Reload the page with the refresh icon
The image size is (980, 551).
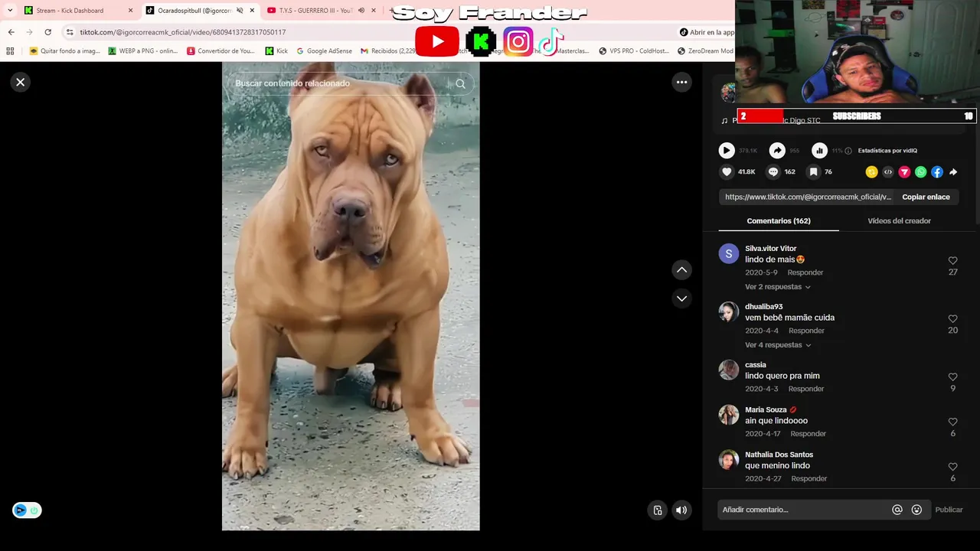click(47, 32)
